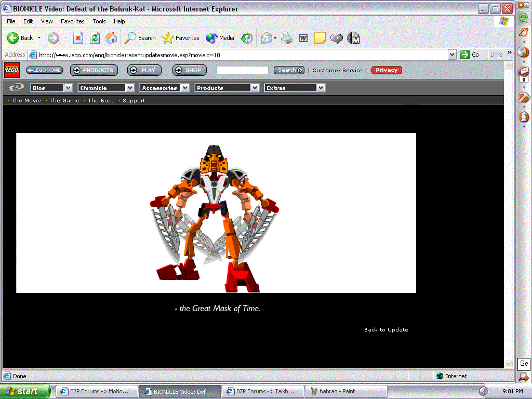Switch to bahrag - Paint in taskbar
532x399 pixels.
click(x=337, y=391)
